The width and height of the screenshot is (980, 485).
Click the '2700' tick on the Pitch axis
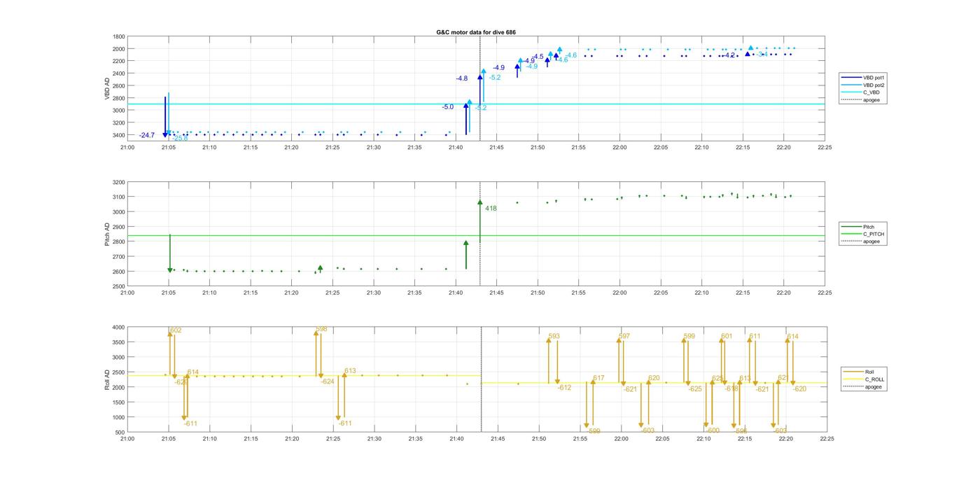coord(119,257)
